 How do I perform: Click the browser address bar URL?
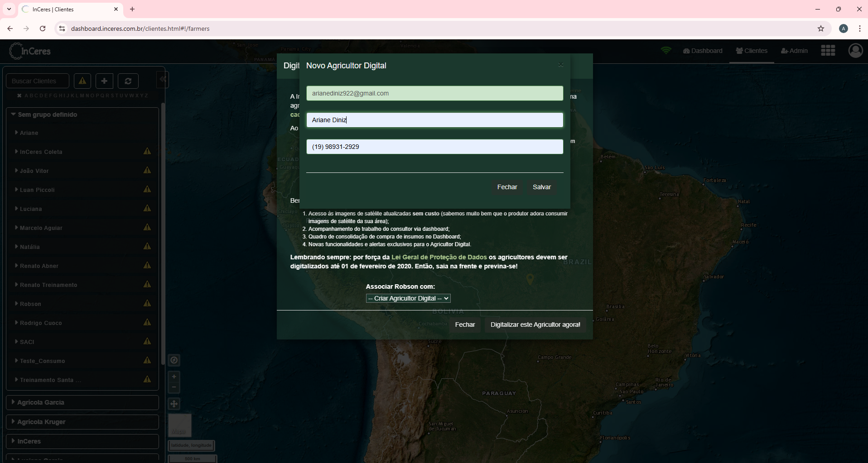point(140,29)
